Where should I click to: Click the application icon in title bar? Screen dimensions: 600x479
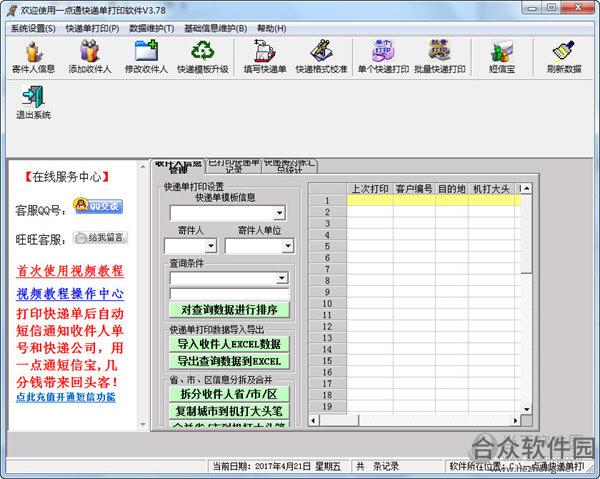[x=12, y=10]
